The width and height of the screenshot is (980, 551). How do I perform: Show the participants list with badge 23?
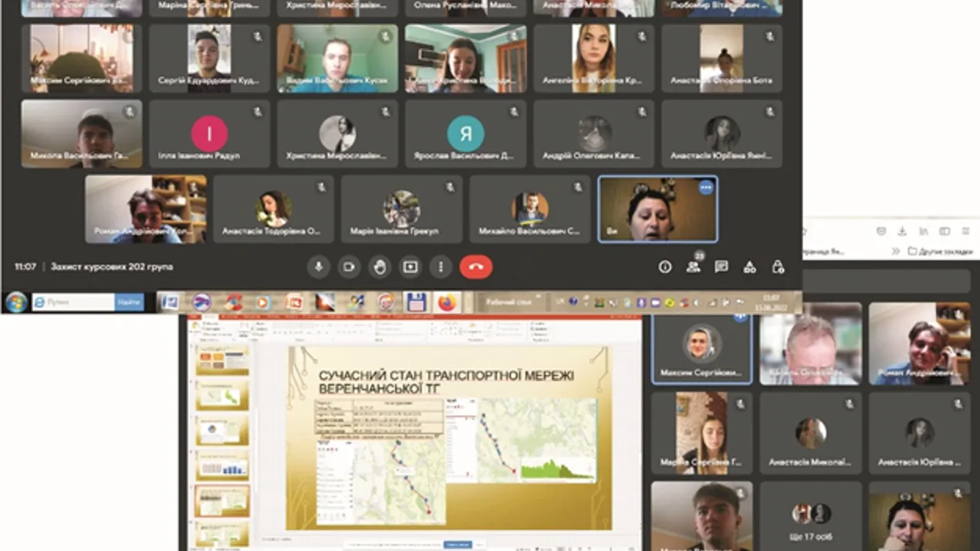click(x=694, y=266)
